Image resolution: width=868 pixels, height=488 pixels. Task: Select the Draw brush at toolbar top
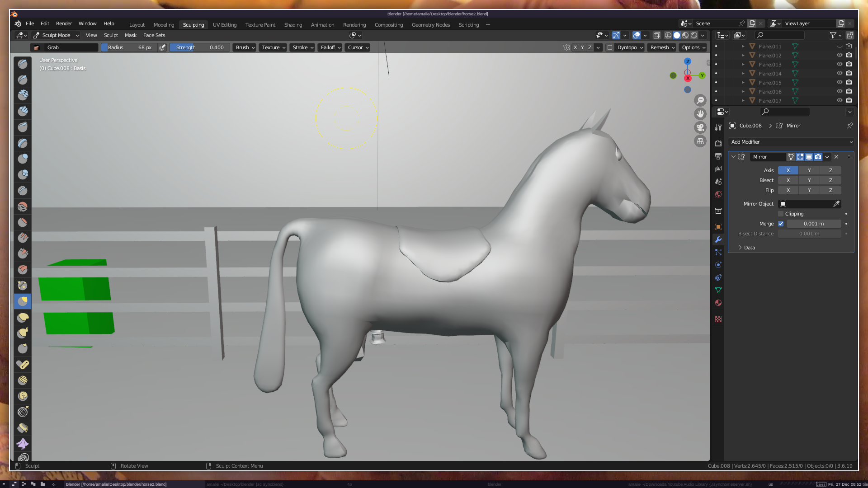[23, 64]
